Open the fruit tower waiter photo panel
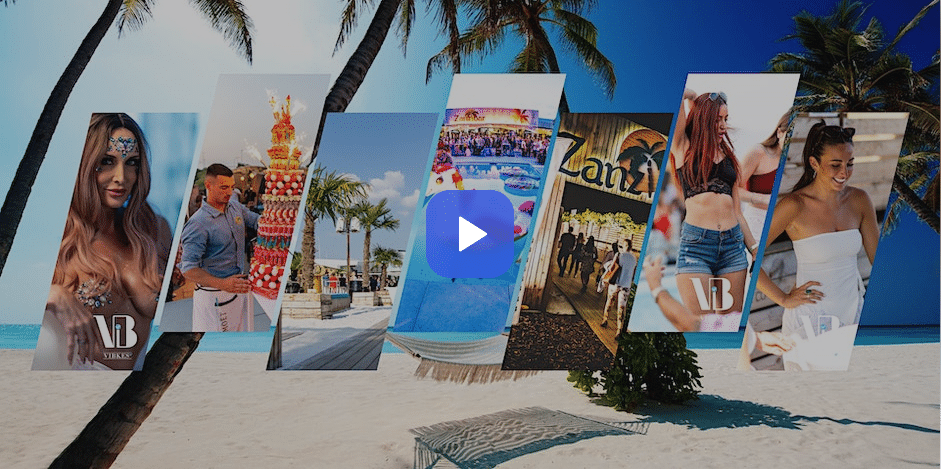This screenshot has height=473, width=941. [244, 203]
